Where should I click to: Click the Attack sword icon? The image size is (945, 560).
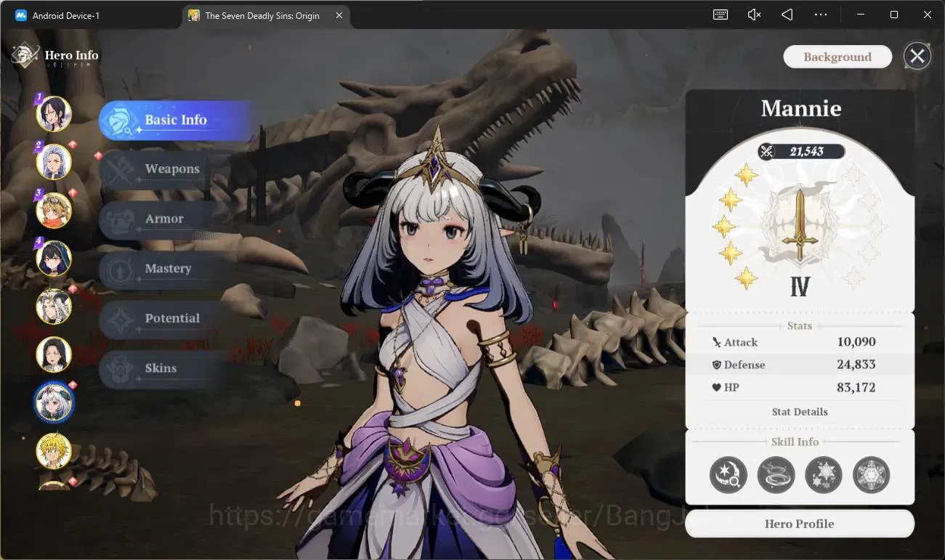coord(717,342)
